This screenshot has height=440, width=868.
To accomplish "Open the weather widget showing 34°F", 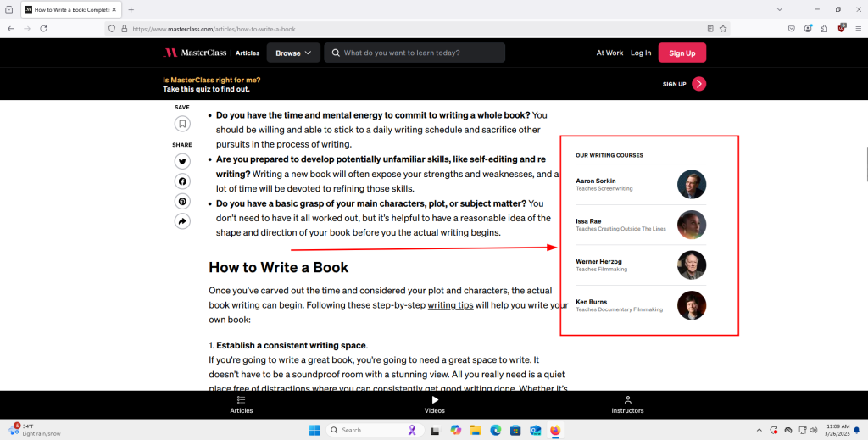I will [x=34, y=430].
